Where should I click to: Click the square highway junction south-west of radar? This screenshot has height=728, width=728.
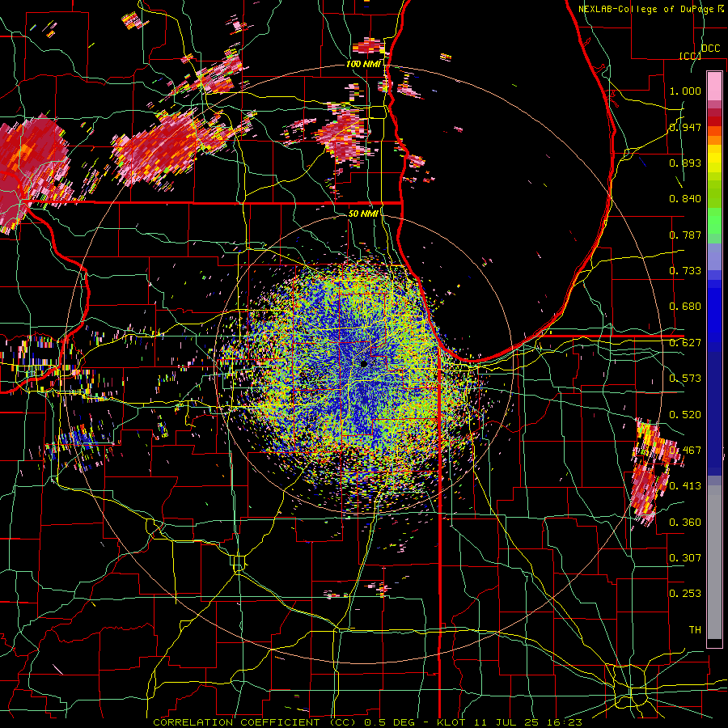[x=238, y=562]
